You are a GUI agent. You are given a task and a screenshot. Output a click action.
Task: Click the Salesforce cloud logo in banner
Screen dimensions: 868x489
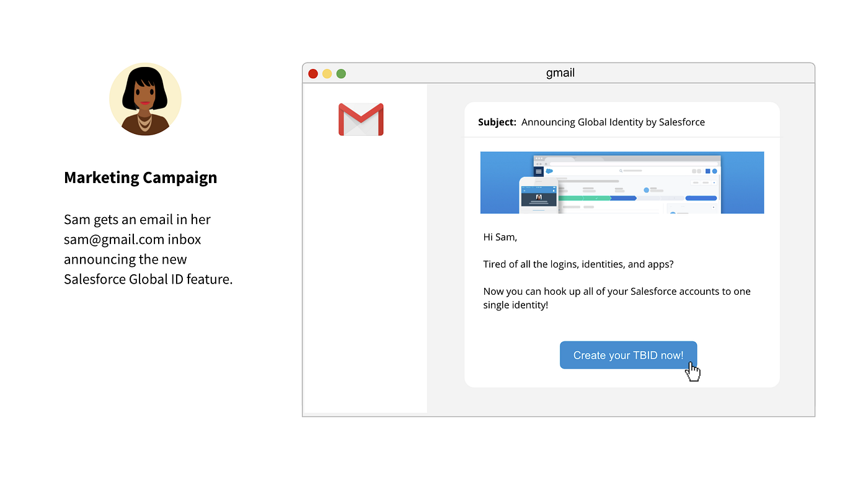tap(549, 171)
